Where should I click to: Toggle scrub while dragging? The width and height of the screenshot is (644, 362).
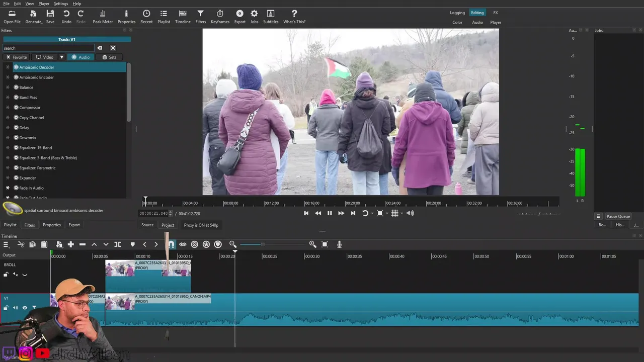click(183, 244)
